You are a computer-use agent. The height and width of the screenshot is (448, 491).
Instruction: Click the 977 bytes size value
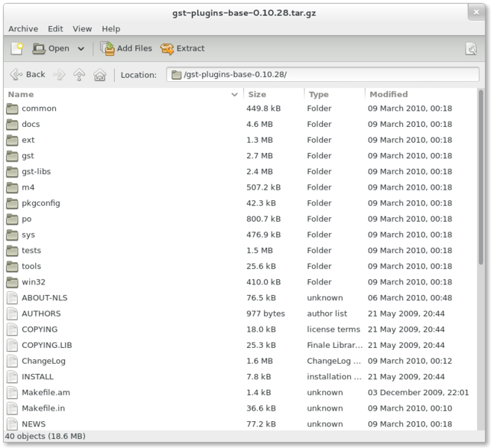pos(266,314)
